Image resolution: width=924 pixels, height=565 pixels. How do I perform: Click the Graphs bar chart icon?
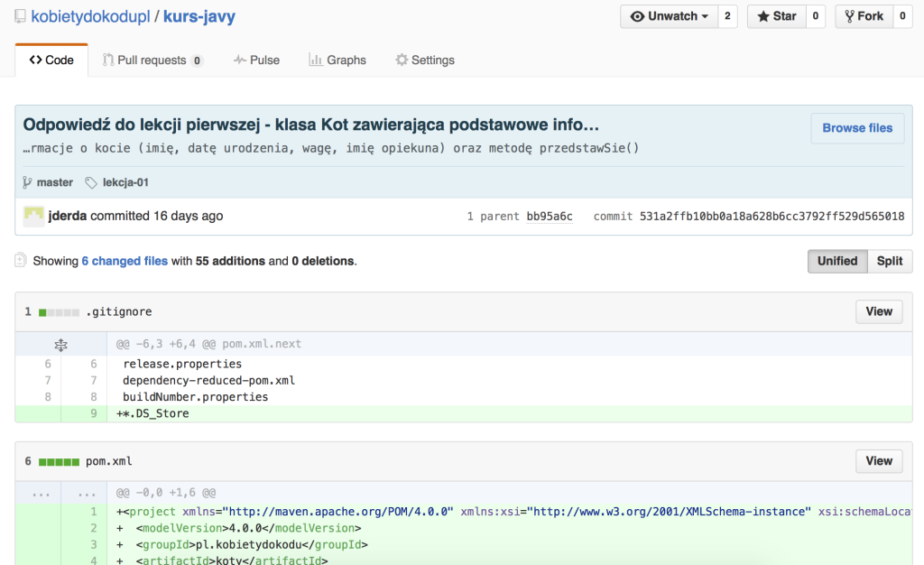[x=316, y=60]
